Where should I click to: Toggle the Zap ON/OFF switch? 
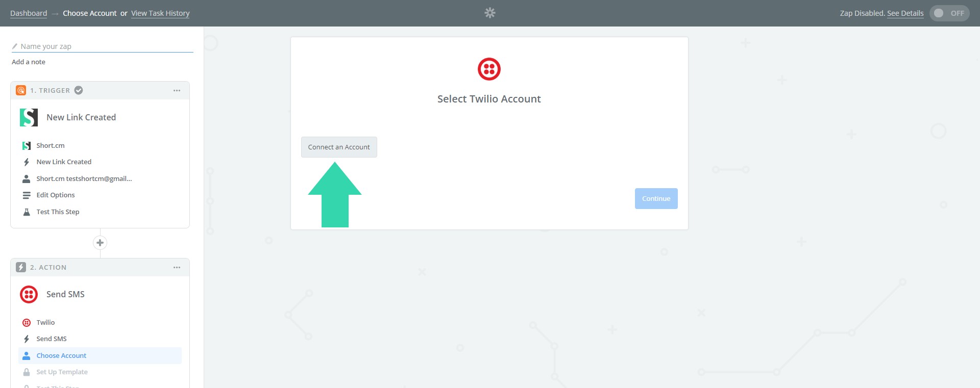point(949,13)
